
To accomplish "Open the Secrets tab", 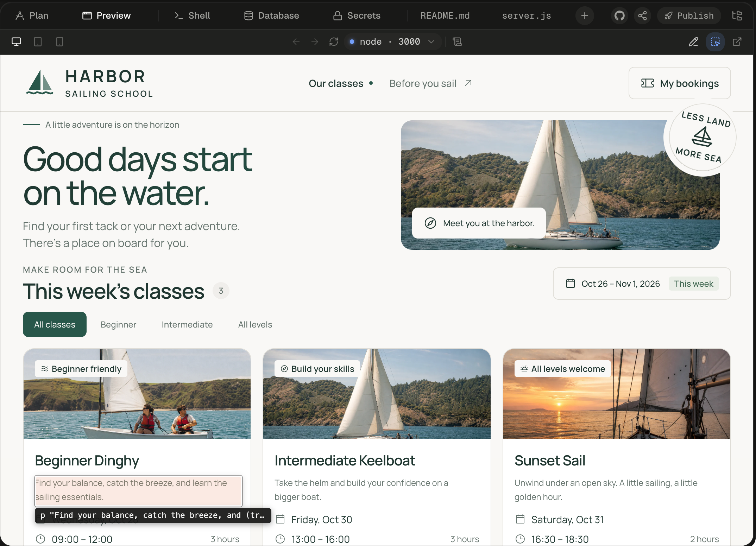I will 357,15.
